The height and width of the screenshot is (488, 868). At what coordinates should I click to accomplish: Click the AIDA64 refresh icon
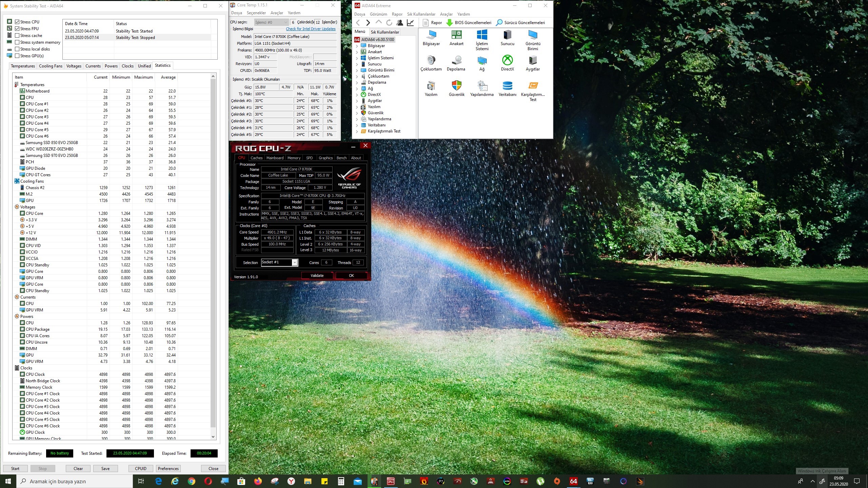[389, 23]
